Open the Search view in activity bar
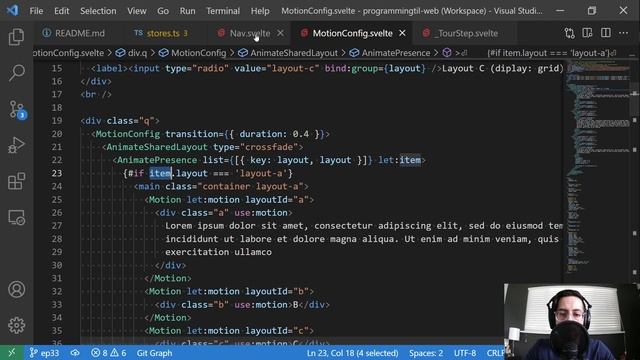 (16, 73)
